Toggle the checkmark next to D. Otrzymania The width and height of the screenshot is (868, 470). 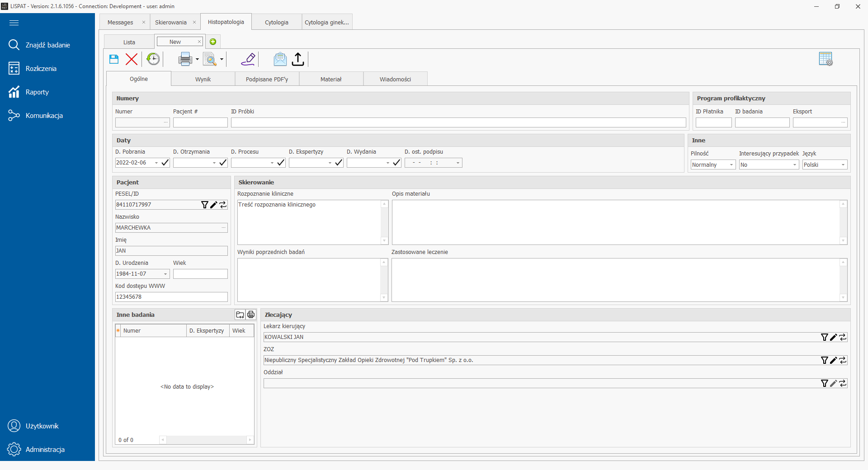(x=223, y=163)
